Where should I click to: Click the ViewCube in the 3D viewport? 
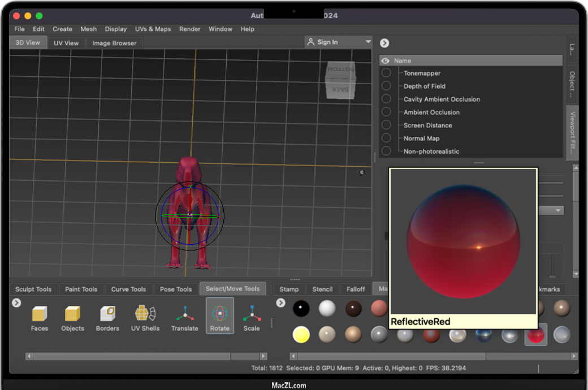click(341, 80)
